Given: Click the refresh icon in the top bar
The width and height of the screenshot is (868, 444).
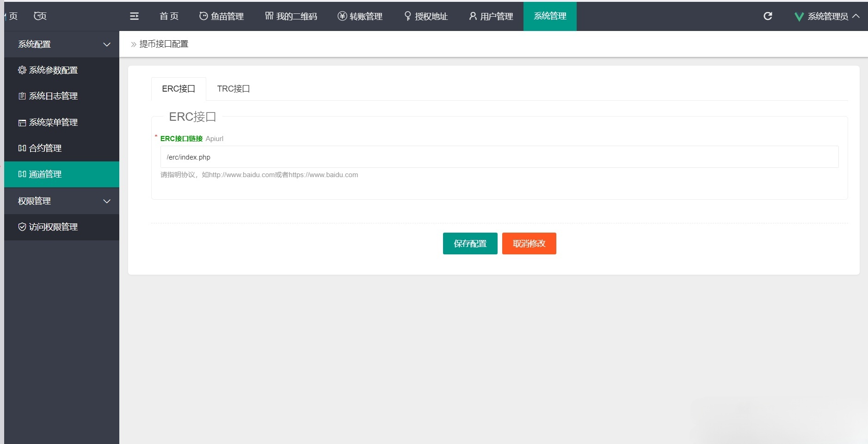Looking at the screenshot, I should 768,16.
